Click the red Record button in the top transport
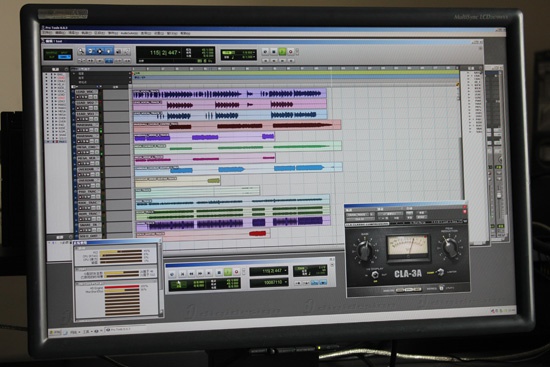The image size is (550, 367). 290,52
